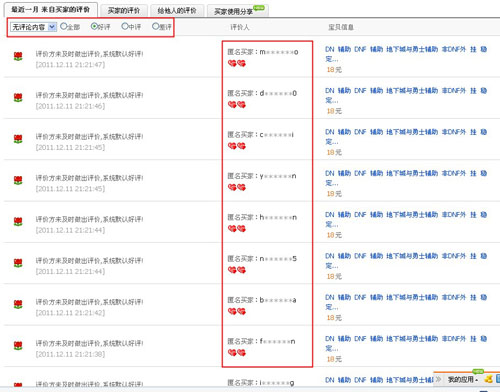Open the product link in buyer b******a's row
Screen dimensions: 500x392
point(406,302)
